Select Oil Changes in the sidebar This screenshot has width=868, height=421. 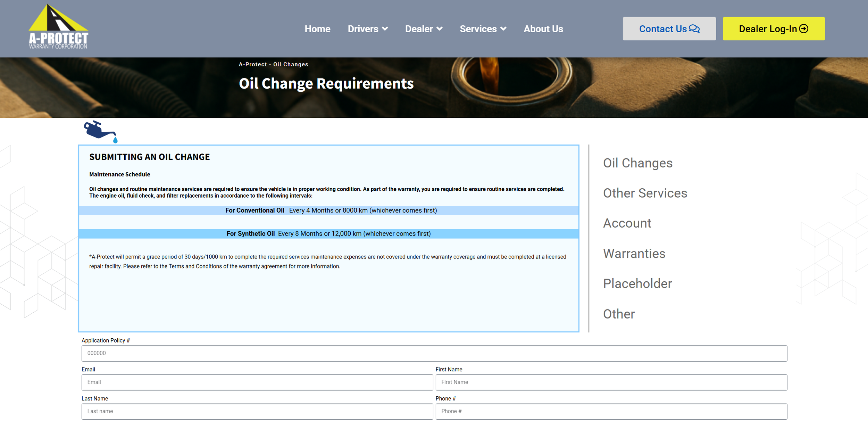coord(637,163)
